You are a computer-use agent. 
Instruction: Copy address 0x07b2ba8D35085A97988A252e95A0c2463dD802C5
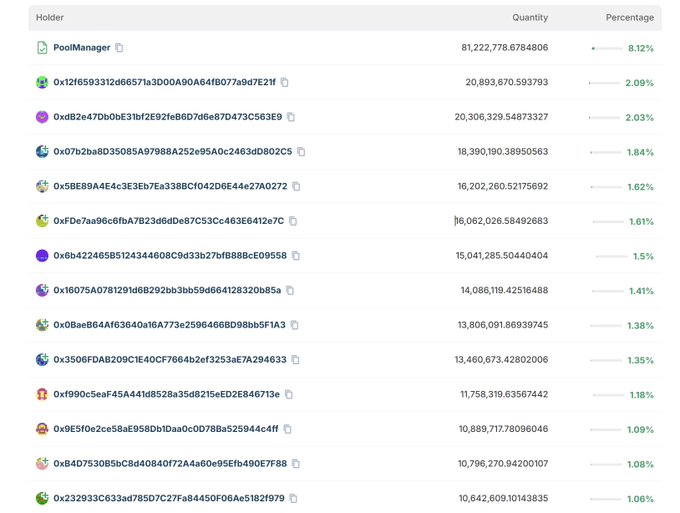pyautogui.click(x=301, y=152)
